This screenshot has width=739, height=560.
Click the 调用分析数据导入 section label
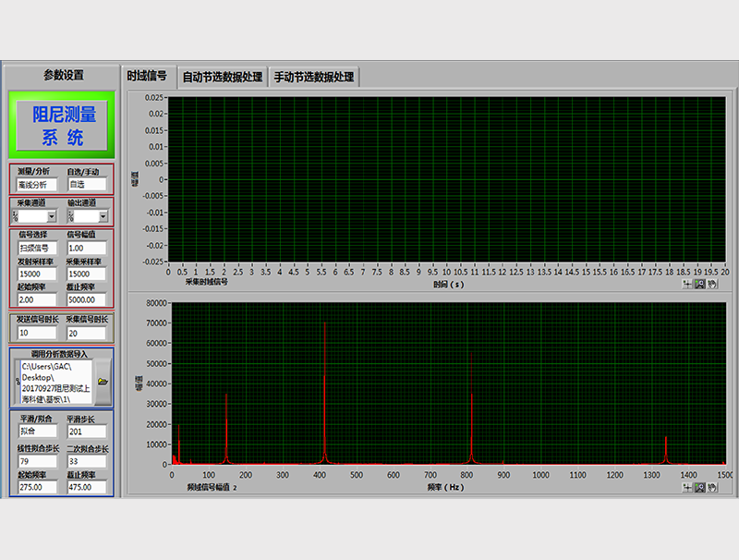(x=59, y=354)
